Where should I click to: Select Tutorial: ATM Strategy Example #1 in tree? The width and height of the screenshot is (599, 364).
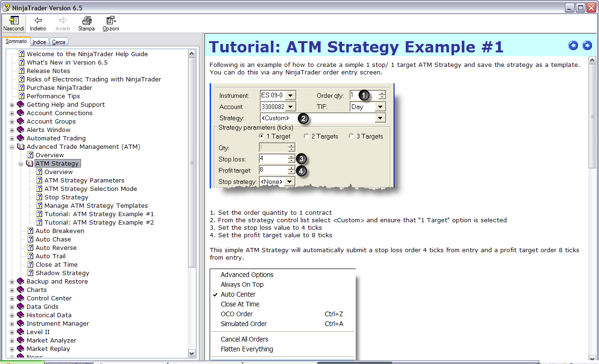pos(99,214)
